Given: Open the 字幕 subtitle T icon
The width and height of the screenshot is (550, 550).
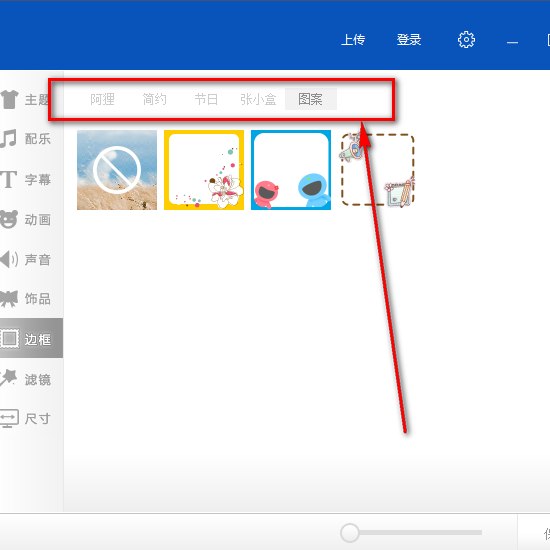Looking at the screenshot, I should [8, 179].
